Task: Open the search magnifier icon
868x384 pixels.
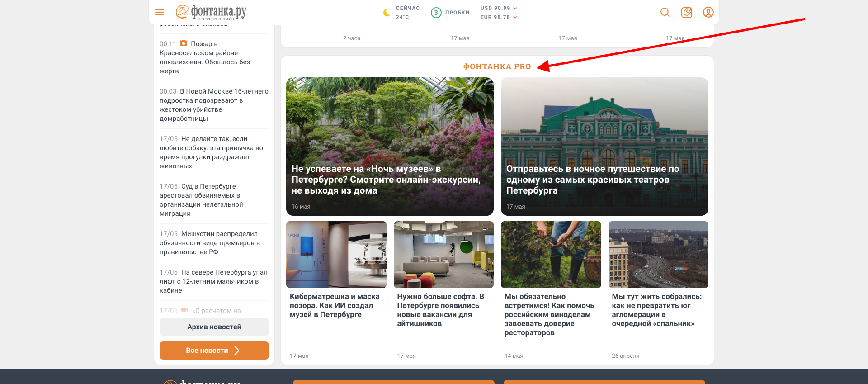Action: point(665,12)
